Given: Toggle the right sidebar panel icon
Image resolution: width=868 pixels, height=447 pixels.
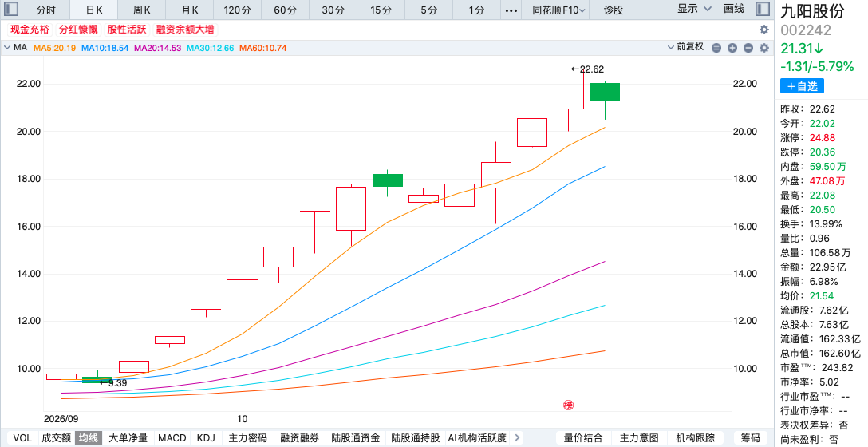Looking at the screenshot, I should pos(762,9).
